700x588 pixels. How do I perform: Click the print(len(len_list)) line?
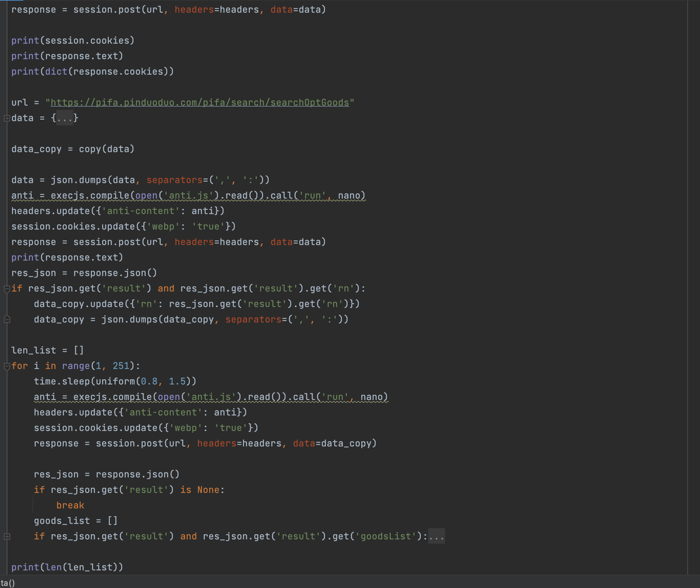point(67,567)
